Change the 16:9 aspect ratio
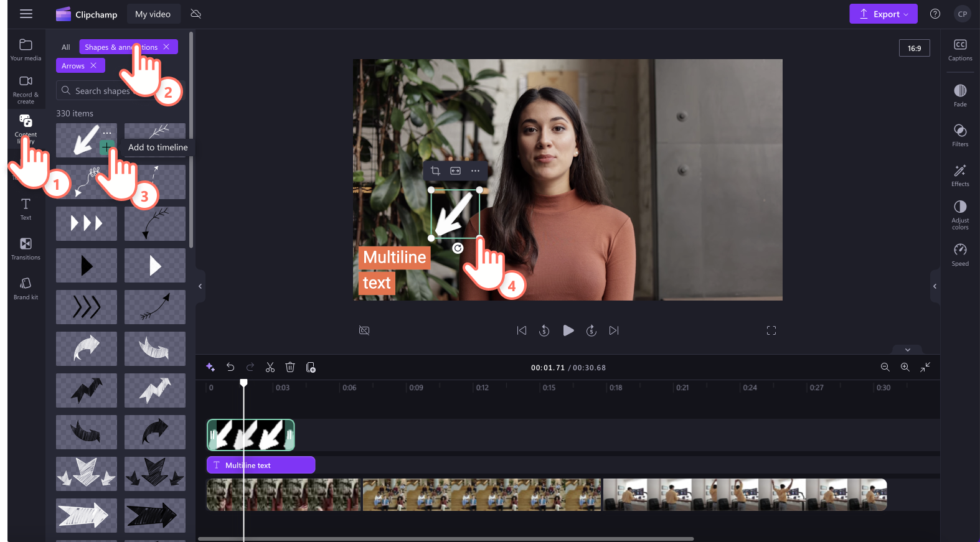The image size is (980, 542). click(914, 48)
